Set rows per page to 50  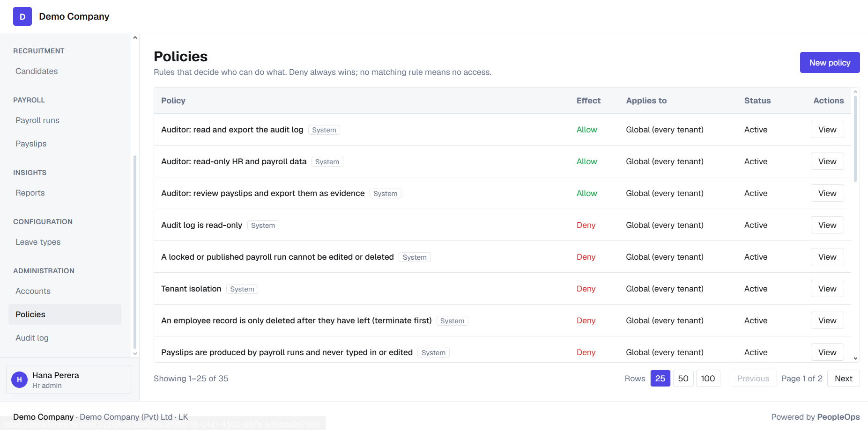tap(683, 379)
